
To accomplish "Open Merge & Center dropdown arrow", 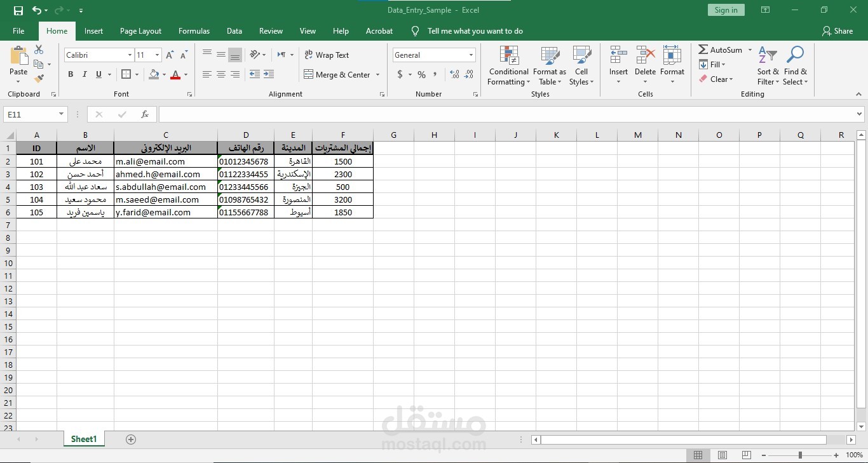I will [x=377, y=74].
